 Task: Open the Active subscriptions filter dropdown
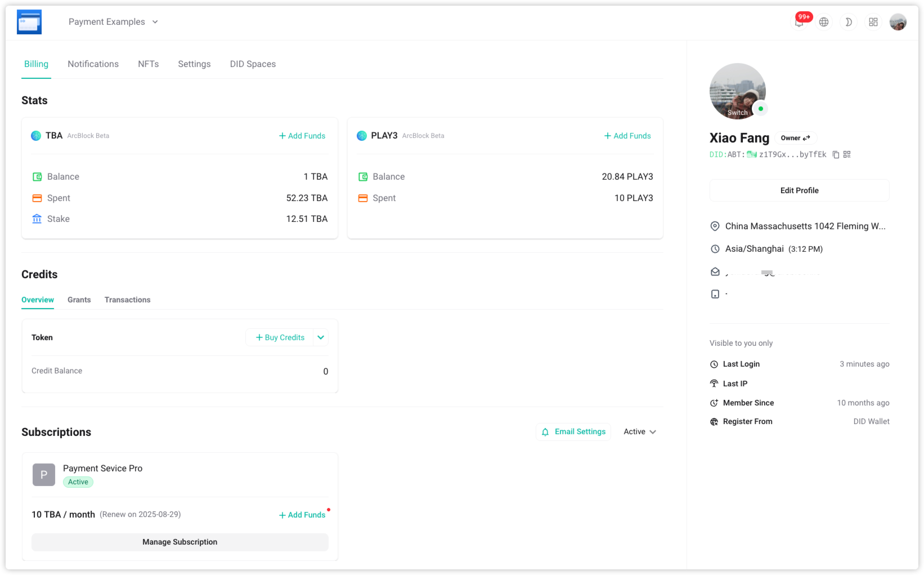coord(640,432)
